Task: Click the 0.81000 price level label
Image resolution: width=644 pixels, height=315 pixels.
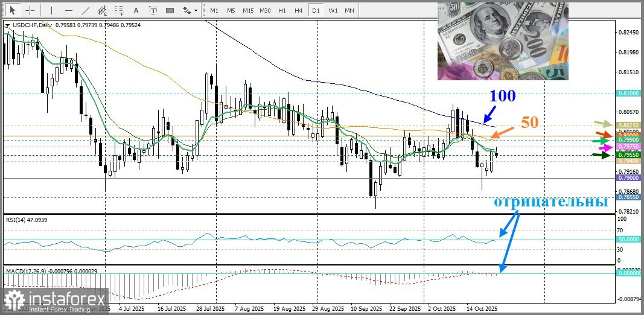Action: coord(628,94)
